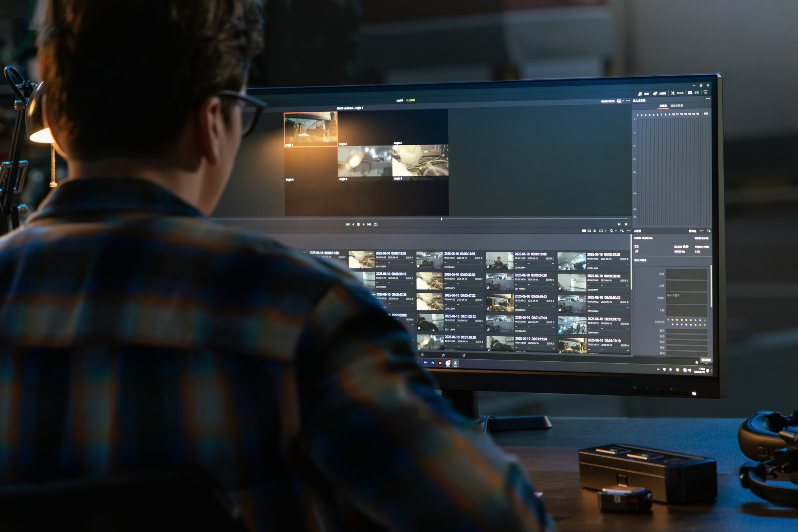This screenshot has width=798, height=532.
Task: Select clip C0120.MP4 in media pool
Action: tap(593, 304)
